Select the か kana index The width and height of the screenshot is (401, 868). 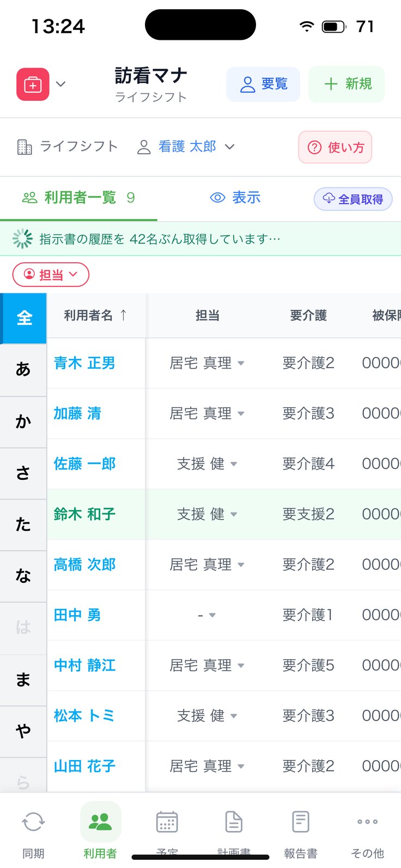click(23, 421)
